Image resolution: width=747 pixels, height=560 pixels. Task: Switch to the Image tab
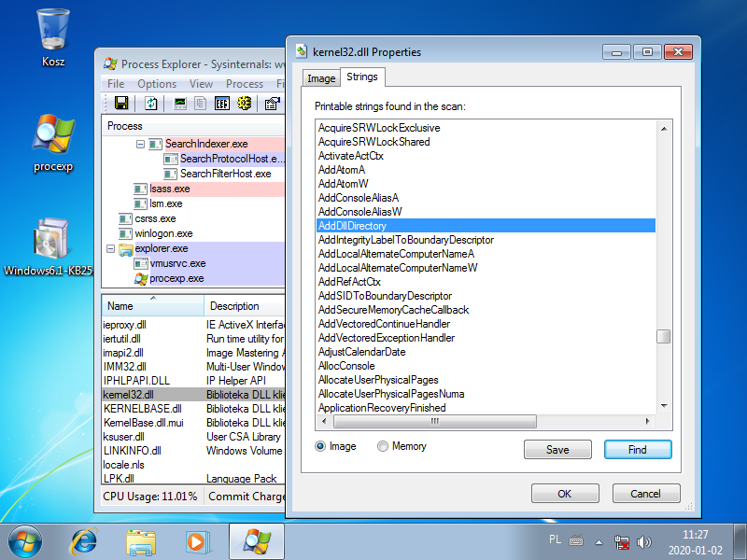point(320,78)
